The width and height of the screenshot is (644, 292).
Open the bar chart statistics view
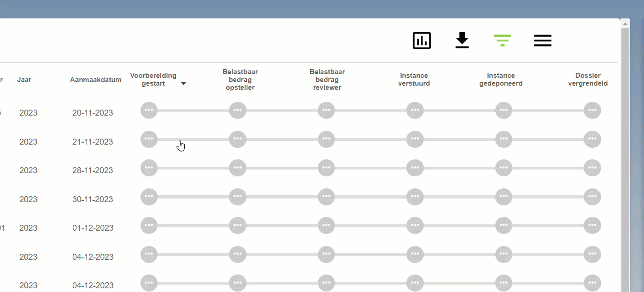click(x=422, y=41)
